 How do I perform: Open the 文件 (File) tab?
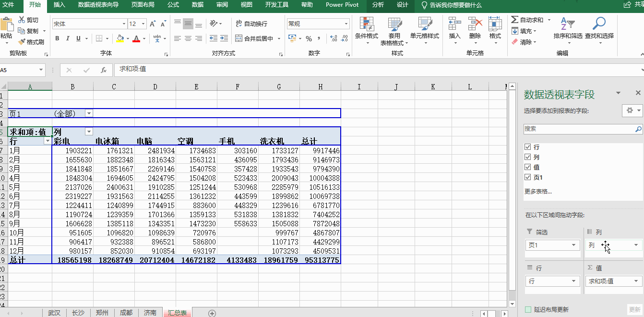[x=8, y=5]
